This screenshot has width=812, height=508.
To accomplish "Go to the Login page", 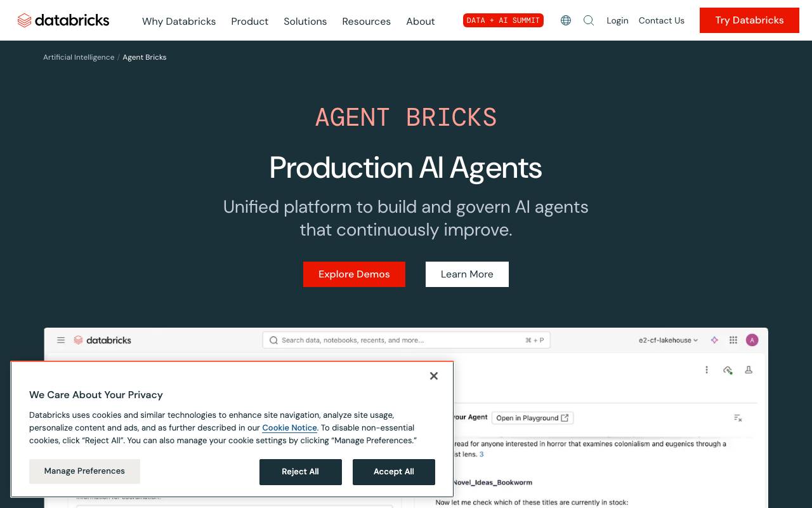I will (617, 20).
